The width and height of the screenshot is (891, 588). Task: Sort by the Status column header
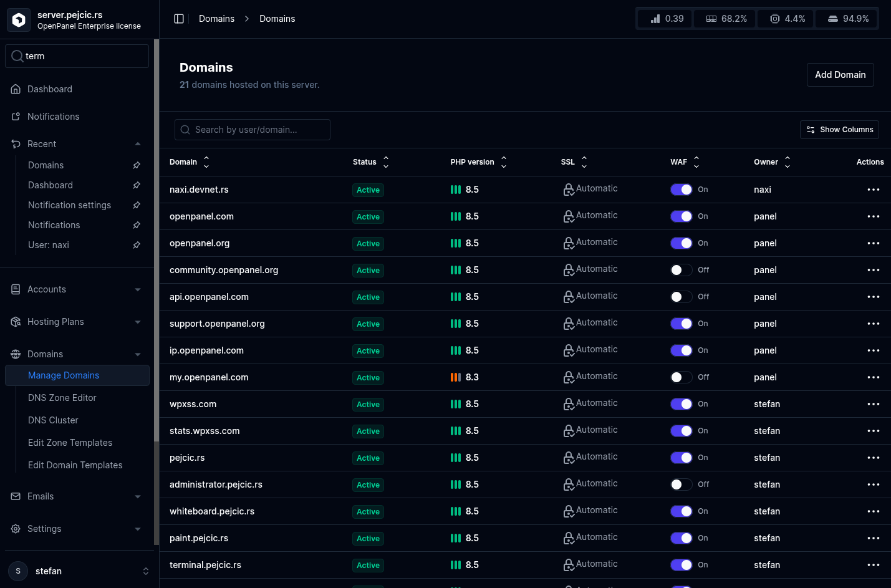point(371,162)
